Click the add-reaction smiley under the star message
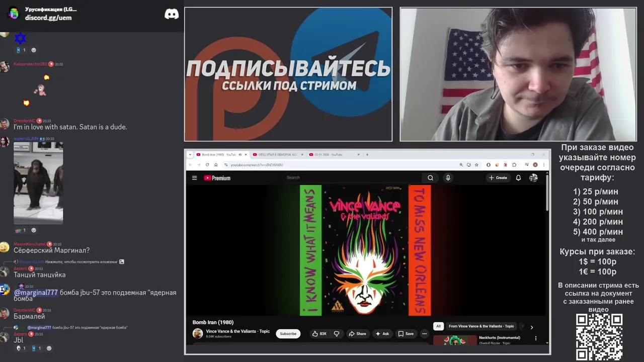644x362 pixels. [x=34, y=50]
